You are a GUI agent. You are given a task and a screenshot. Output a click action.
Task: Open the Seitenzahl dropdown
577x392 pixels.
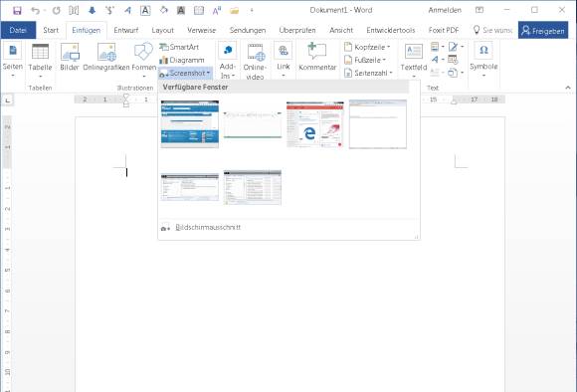pos(368,74)
